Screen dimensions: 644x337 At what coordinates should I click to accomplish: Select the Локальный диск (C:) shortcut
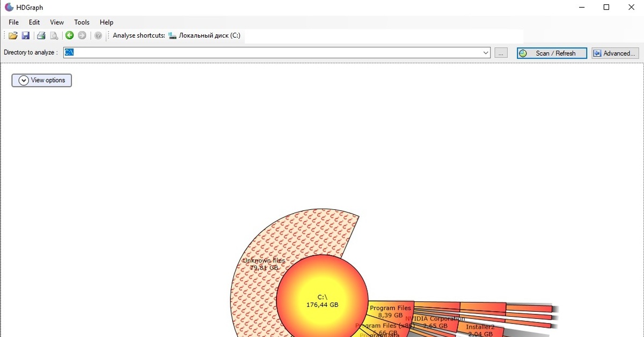coord(204,36)
